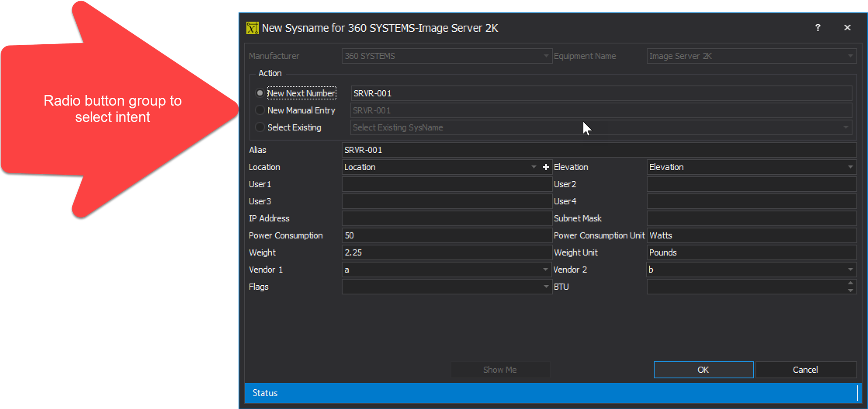
Task: Click the IP Address field
Action: pos(447,219)
